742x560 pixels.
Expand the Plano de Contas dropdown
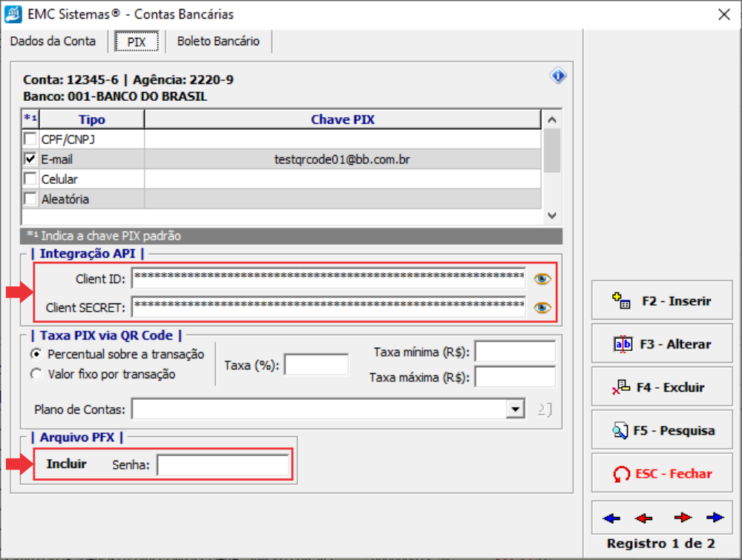click(x=513, y=409)
